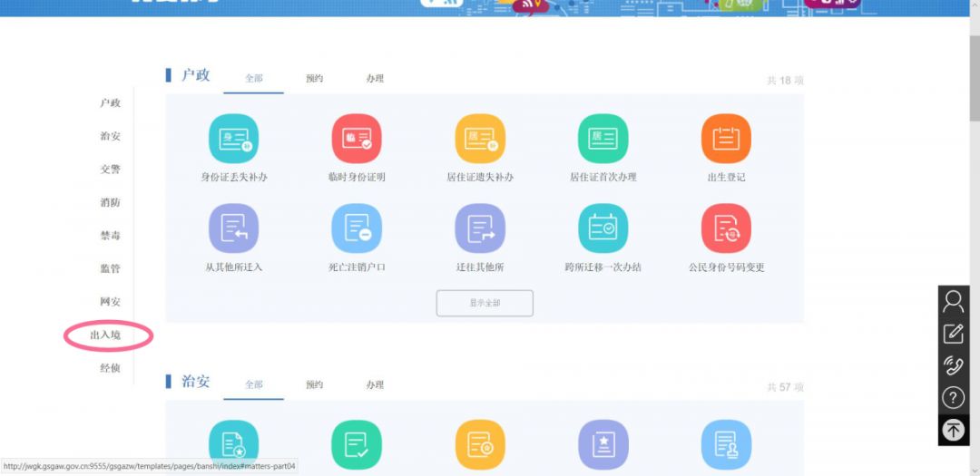Viewport: 980px width, 476px height.
Task: Open the 从其他所迁入 icon
Action: [x=233, y=228]
